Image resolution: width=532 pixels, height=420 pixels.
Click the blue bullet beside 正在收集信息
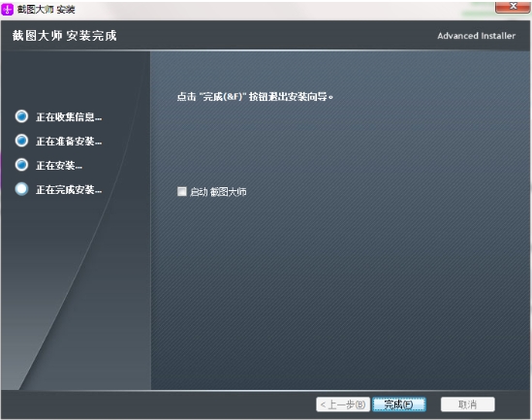(21, 116)
